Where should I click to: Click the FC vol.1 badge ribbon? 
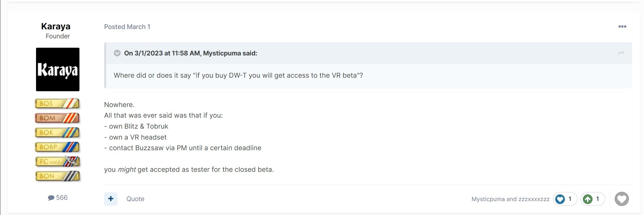click(57, 161)
